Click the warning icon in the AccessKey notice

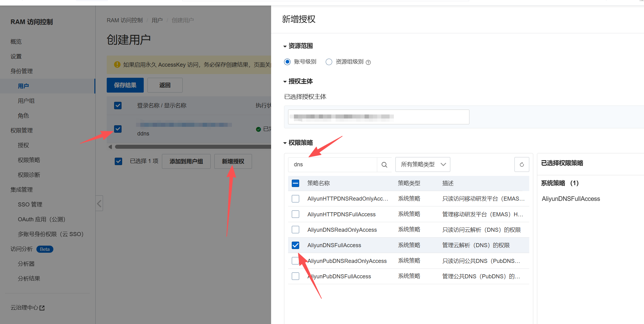coord(117,64)
